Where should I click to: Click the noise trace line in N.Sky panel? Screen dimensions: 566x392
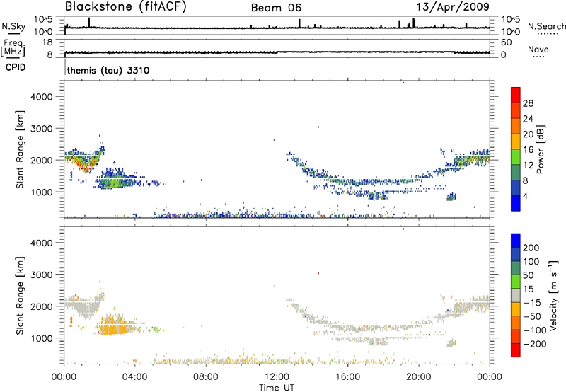coord(277,28)
